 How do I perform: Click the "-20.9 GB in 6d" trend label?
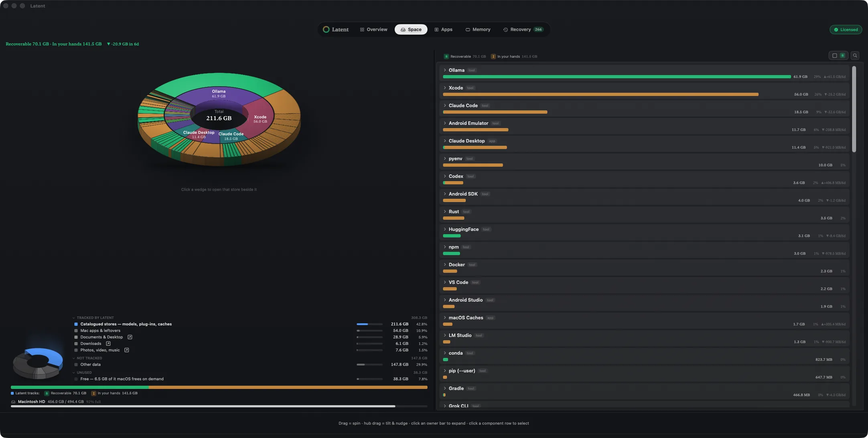pyautogui.click(x=123, y=44)
